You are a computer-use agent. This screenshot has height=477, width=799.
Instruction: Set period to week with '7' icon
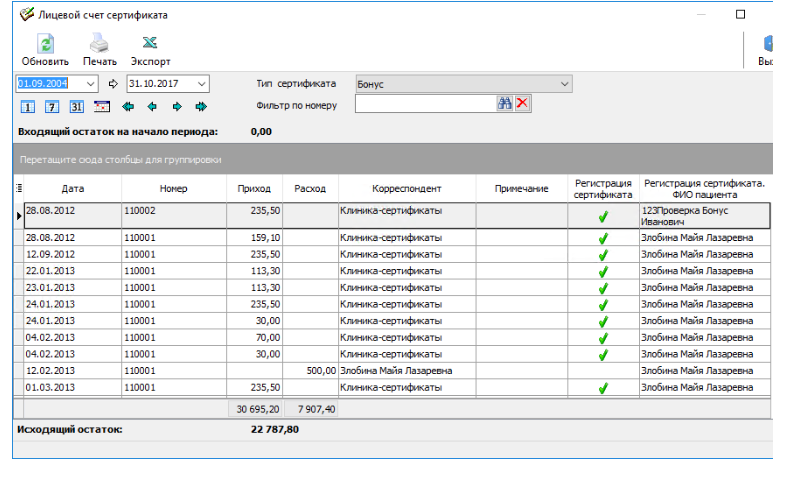pyautogui.click(x=52, y=106)
